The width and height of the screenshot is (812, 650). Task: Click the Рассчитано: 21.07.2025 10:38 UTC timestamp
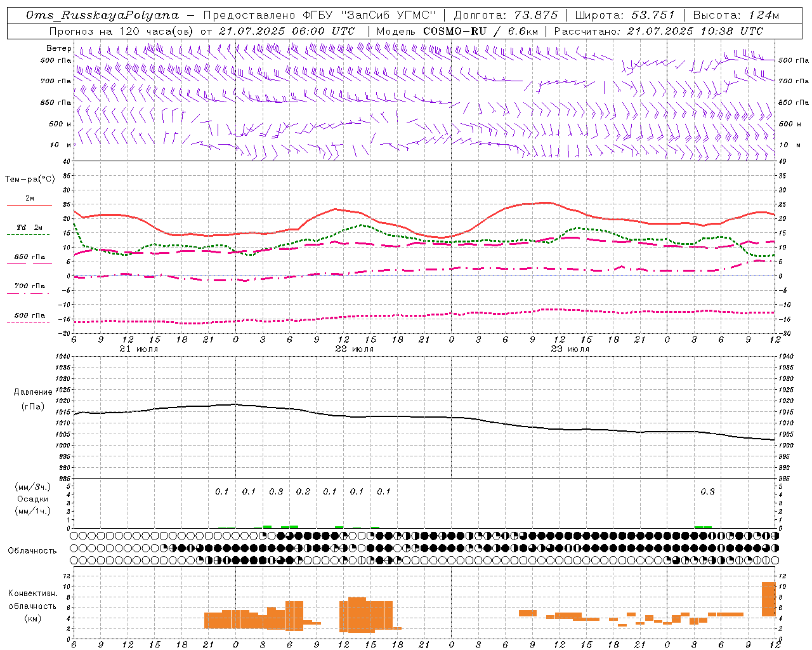coord(658,31)
